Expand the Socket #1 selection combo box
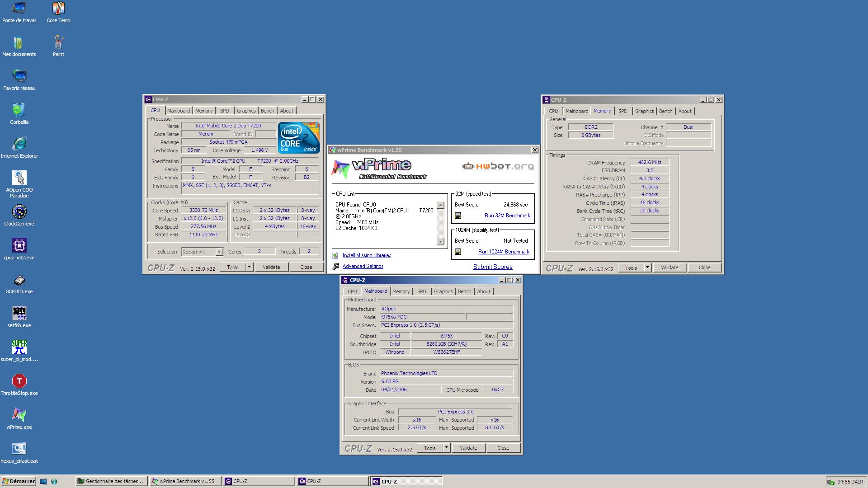 pyautogui.click(x=219, y=252)
